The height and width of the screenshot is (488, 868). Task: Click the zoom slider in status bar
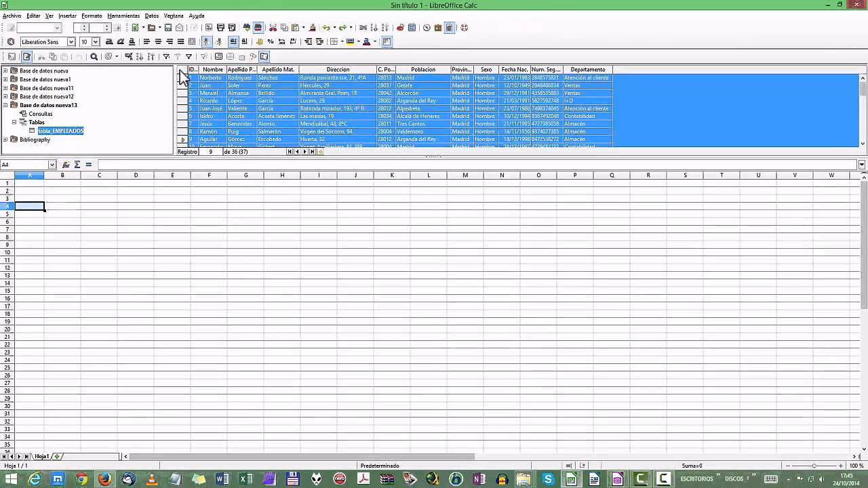click(x=814, y=466)
